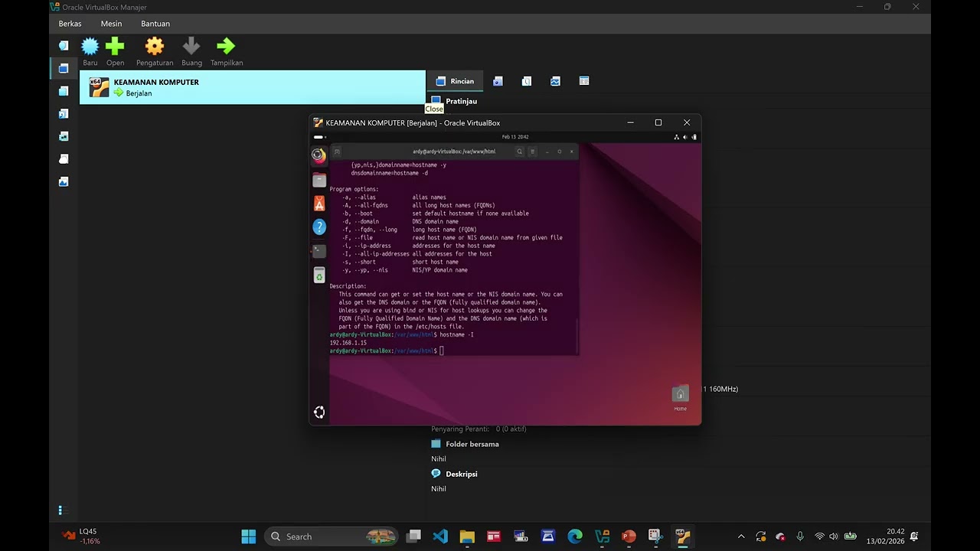Open the Mesin menu
Image resolution: width=980 pixels, height=551 pixels.
(x=111, y=24)
